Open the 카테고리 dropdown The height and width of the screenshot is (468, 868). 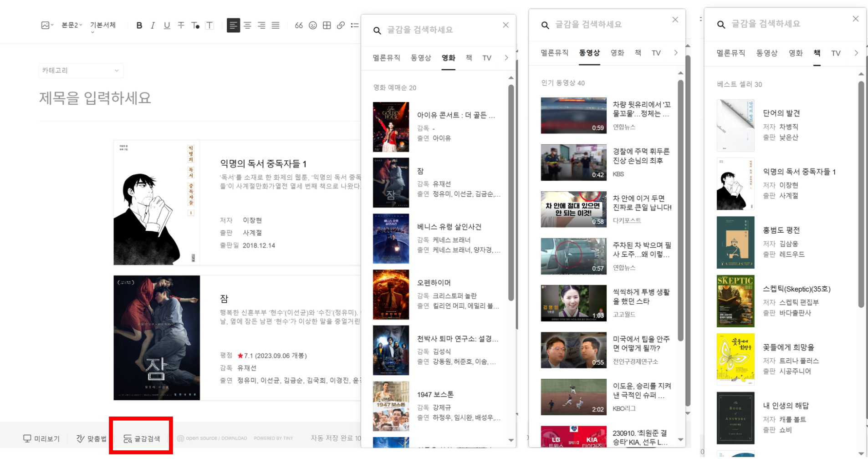[x=81, y=71]
